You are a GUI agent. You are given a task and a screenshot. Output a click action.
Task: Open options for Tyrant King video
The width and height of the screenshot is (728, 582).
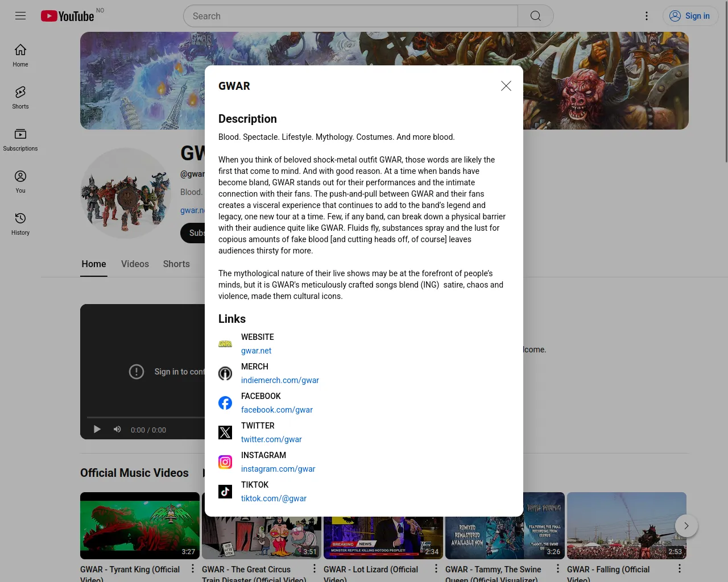(x=193, y=569)
